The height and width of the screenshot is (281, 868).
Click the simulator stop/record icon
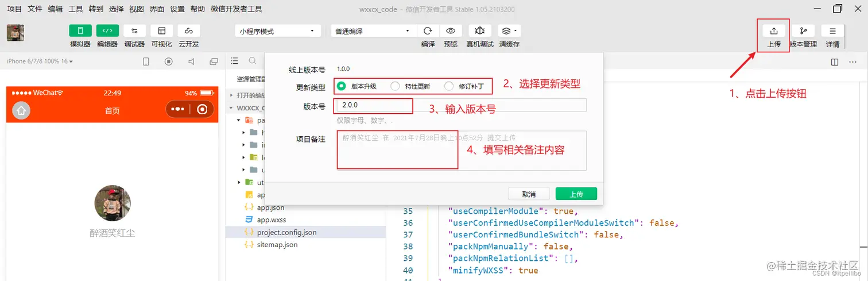tap(168, 61)
